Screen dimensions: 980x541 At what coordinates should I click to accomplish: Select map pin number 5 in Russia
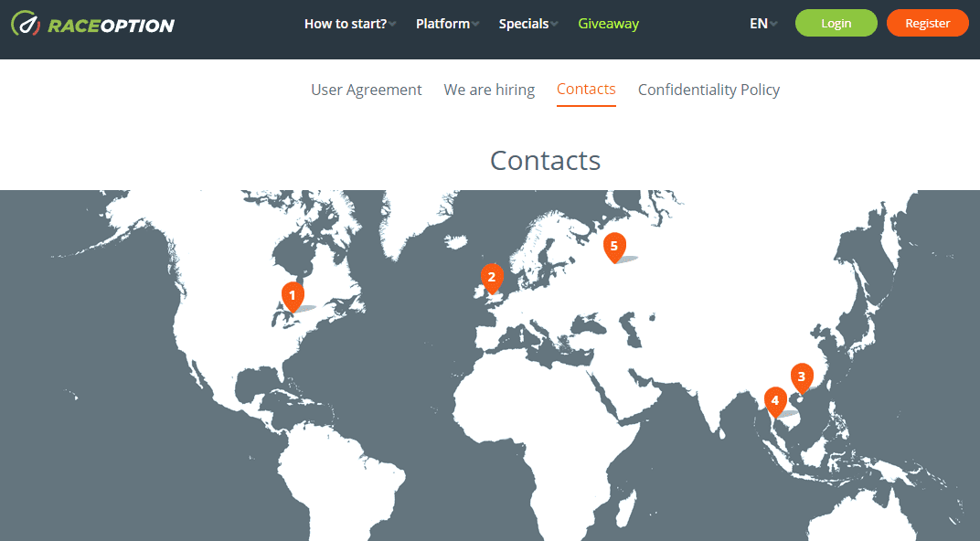click(614, 246)
